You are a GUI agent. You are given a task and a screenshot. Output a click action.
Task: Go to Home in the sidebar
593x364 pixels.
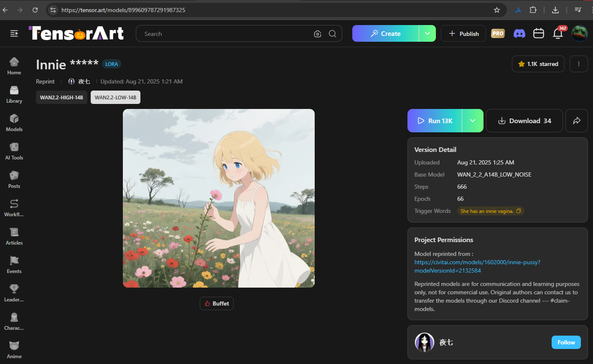pyautogui.click(x=14, y=66)
